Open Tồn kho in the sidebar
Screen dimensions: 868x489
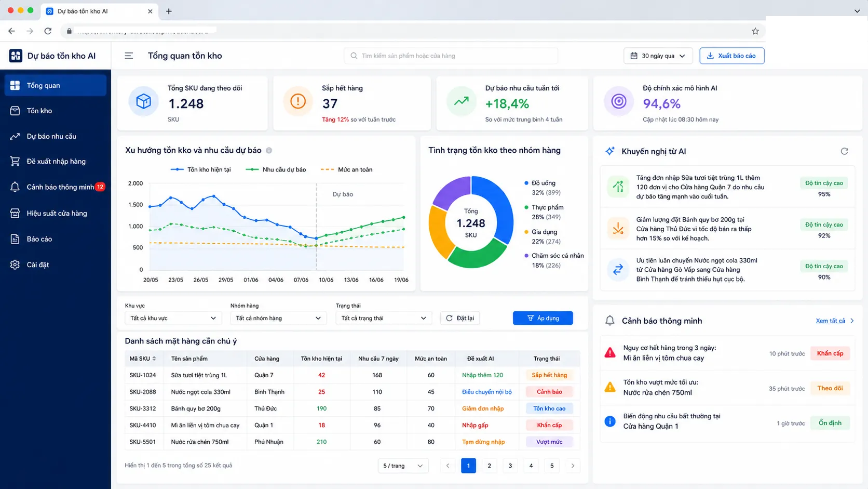56,111
